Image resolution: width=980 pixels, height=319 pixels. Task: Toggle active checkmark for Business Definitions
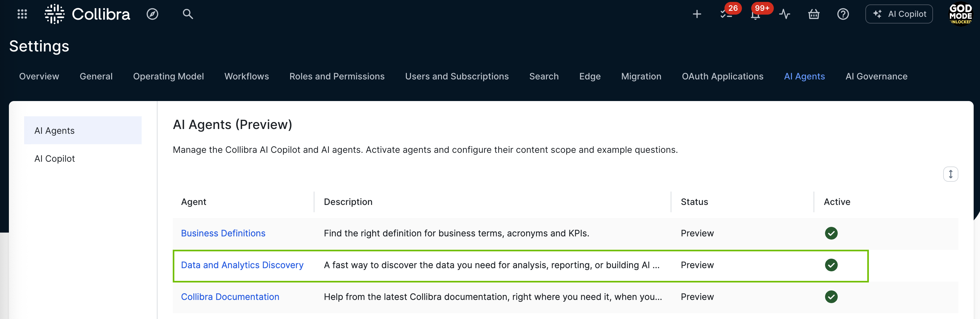831,233
